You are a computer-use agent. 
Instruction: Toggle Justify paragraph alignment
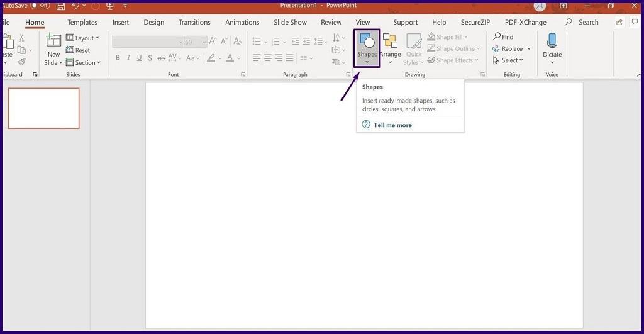pyautogui.click(x=289, y=58)
